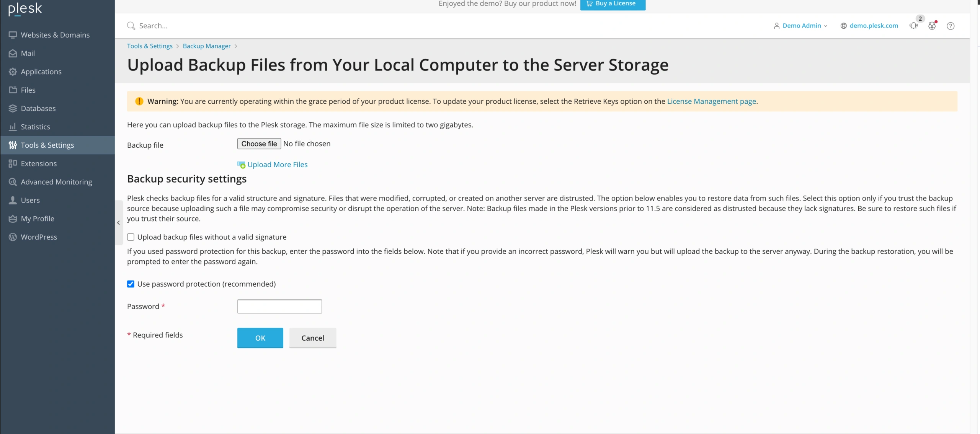Image resolution: width=980 pixels, height=434 pixels.
Task: Click the 'No file chosen' text
Action: click(x=307, y=144)
